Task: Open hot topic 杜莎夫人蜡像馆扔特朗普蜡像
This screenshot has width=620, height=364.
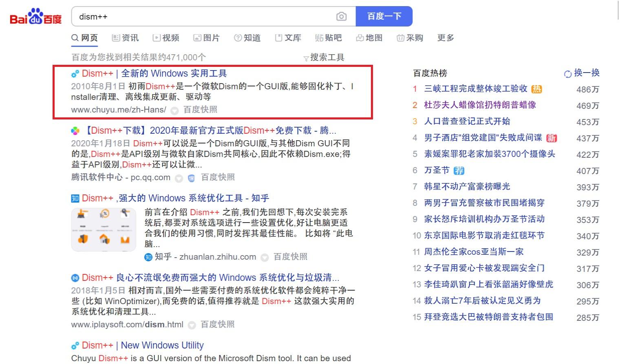Action: pos(480,105)
